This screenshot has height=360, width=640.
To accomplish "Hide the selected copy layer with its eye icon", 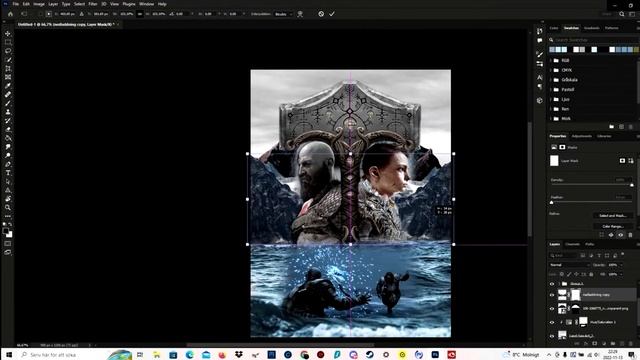I will point(552,295).
